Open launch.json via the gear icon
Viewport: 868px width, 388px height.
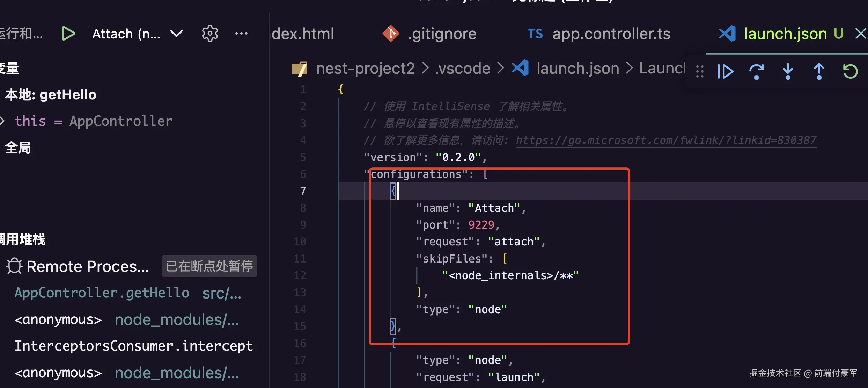click(x=210, y=34)
